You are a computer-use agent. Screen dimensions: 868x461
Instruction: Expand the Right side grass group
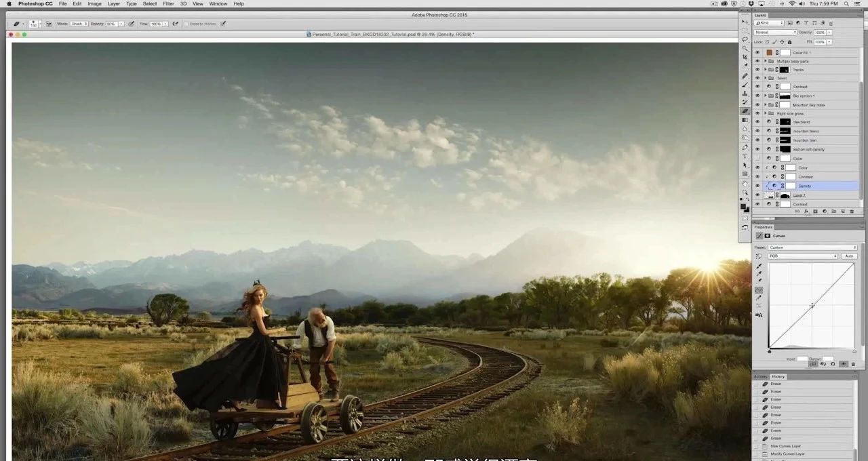coord(765,113)
